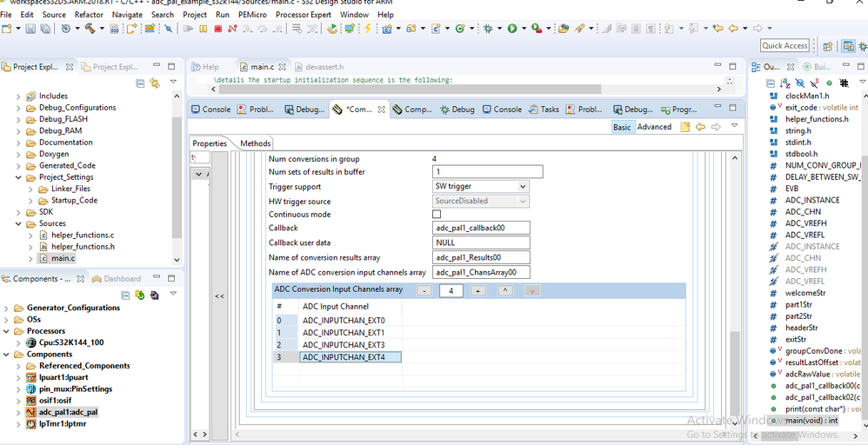The height and width of the screenshot is (445, 868).
Task: Click the Collapse All icon in Components panel
Action: click(x=125, y=295)
